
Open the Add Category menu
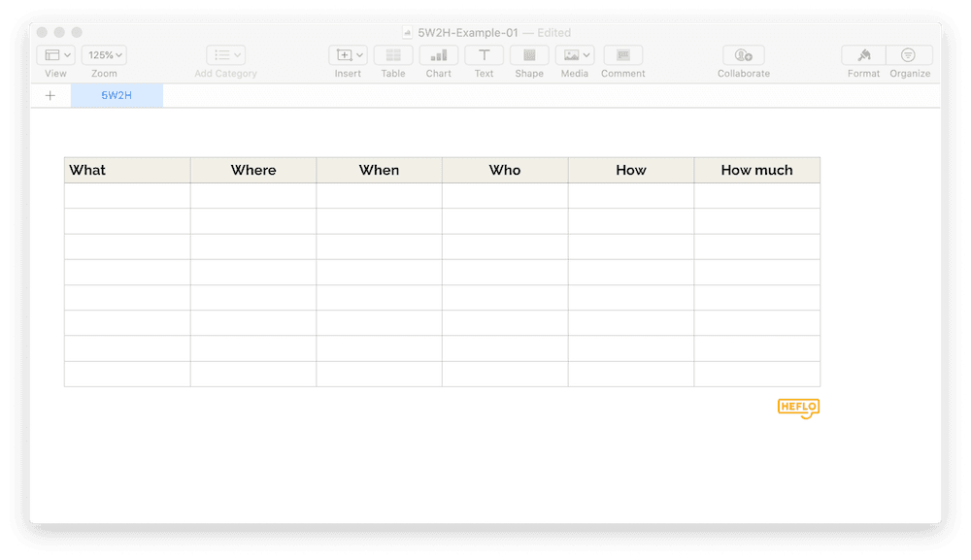pos(224,55)
